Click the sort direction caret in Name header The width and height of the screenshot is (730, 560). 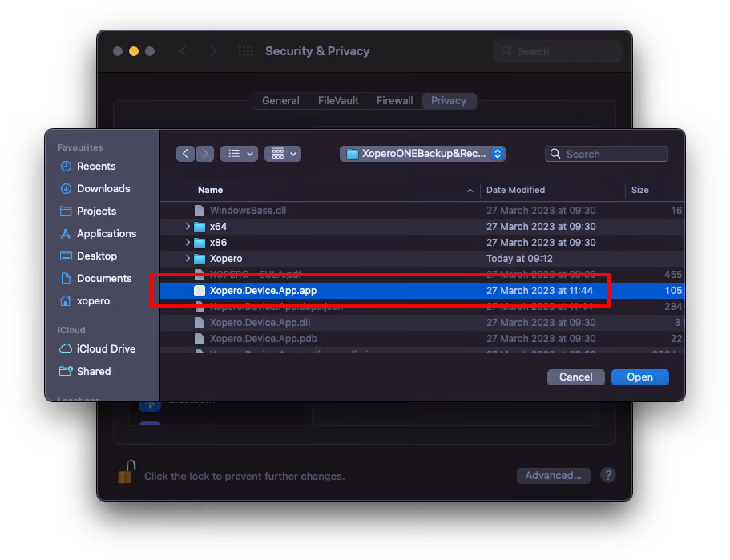(x=470, y=191)
